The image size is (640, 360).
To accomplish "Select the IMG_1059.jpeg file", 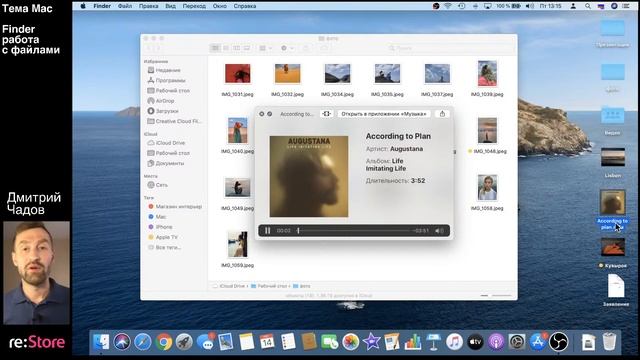I will tap(238, 249).
